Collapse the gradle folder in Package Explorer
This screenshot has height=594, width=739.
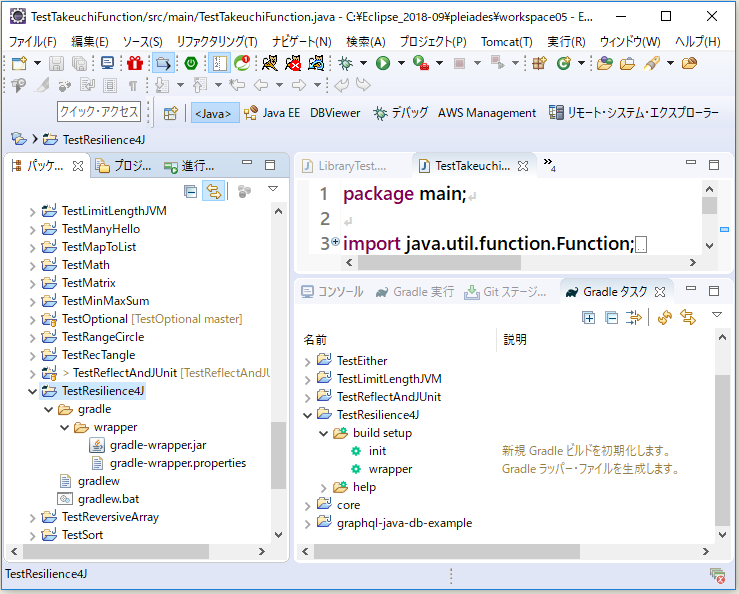click(48, 409)
